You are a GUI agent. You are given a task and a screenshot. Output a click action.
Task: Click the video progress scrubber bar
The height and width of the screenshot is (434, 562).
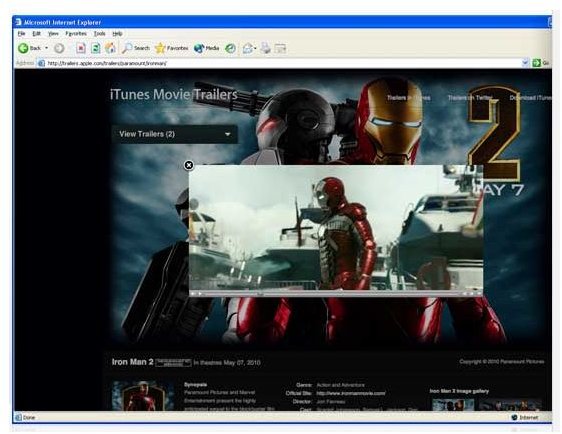(x=332, y=294)
